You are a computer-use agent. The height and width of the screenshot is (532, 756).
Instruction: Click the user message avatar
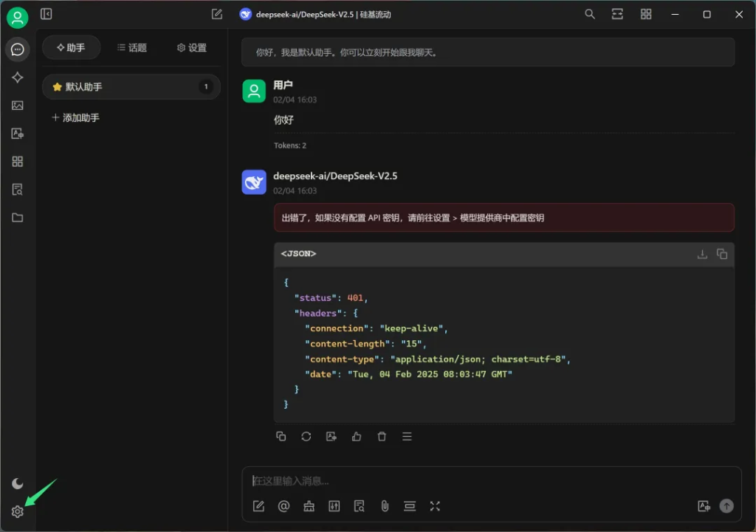pyautogui.click(x=254, y=91)
